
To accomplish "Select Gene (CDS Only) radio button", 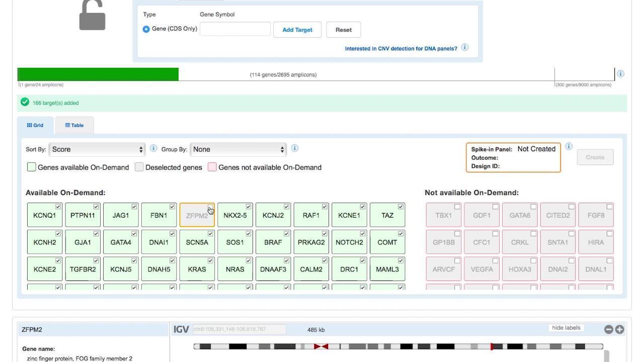I will pos(146,29).
